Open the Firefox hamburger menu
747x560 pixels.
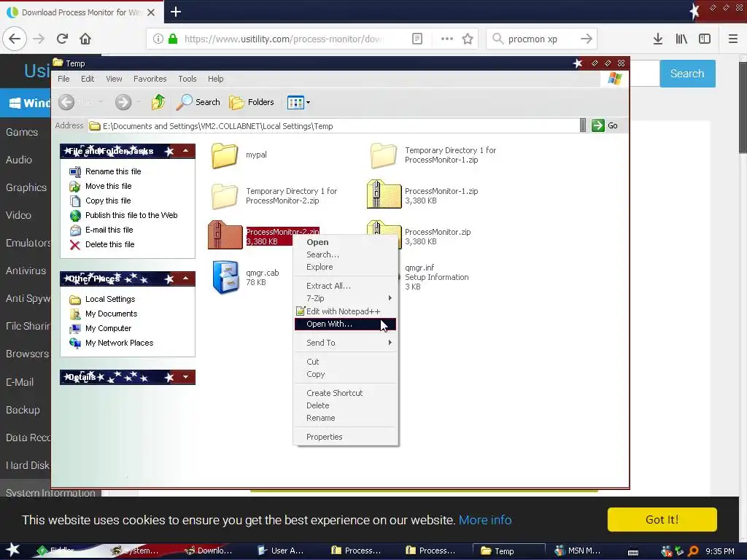click(732, 39)
